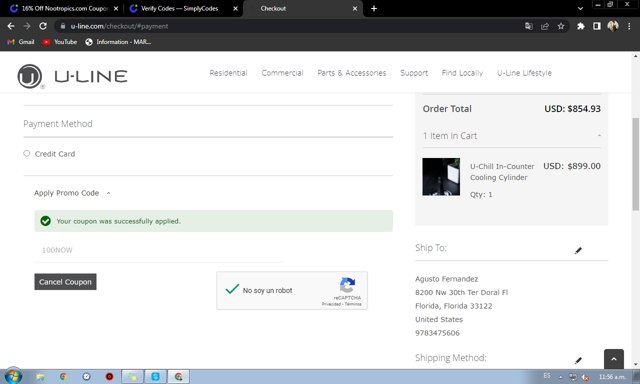Open the clock app icon in taskbar
Viewport: 640px width, 384px height.
(x=87, y=377)
